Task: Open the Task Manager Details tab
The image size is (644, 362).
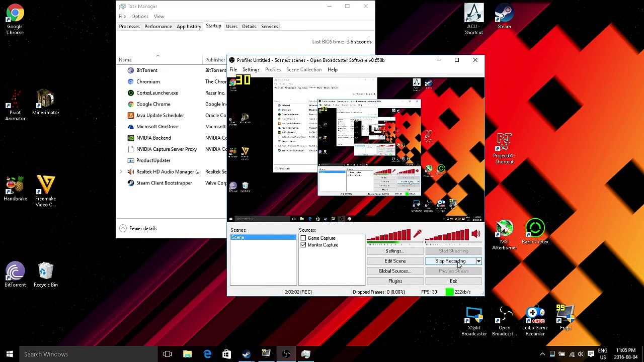Action: tap(249, 26)
